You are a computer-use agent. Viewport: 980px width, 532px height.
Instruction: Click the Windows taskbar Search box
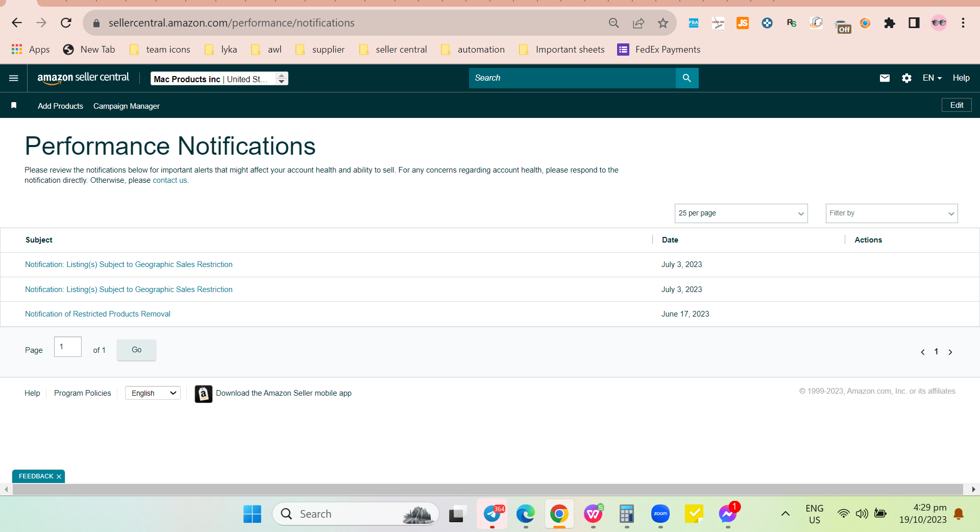click(356, 514)
